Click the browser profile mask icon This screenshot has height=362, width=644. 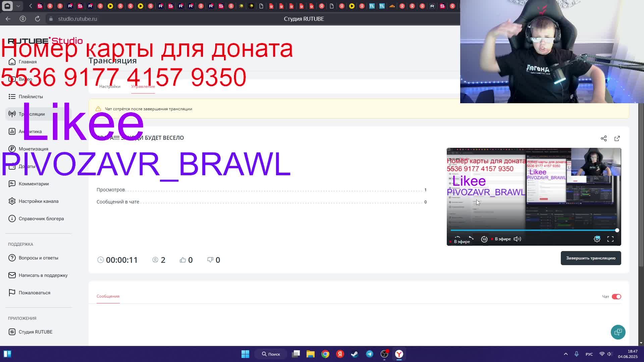pyautogui.click(x=7, y=6)
